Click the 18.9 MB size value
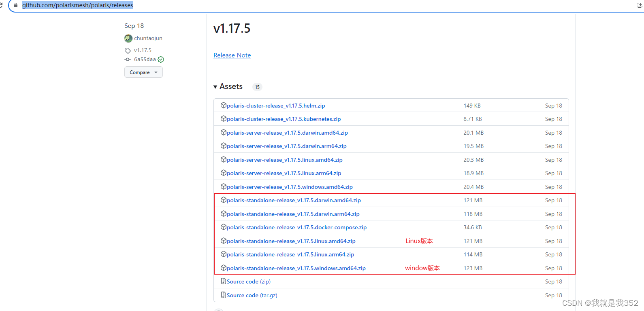This screenshot has height=311, width=644. click(474, 173)
